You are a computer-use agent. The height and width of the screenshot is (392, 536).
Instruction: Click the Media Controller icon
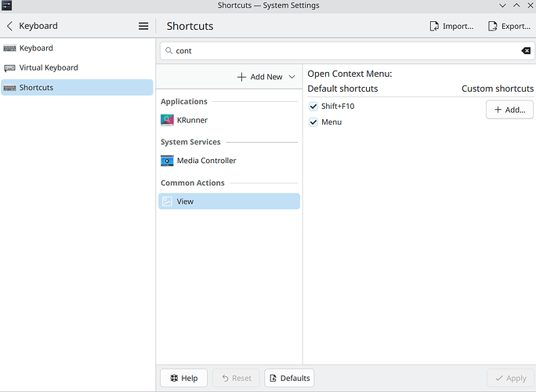pyautogui.click(x=167, y=161)
